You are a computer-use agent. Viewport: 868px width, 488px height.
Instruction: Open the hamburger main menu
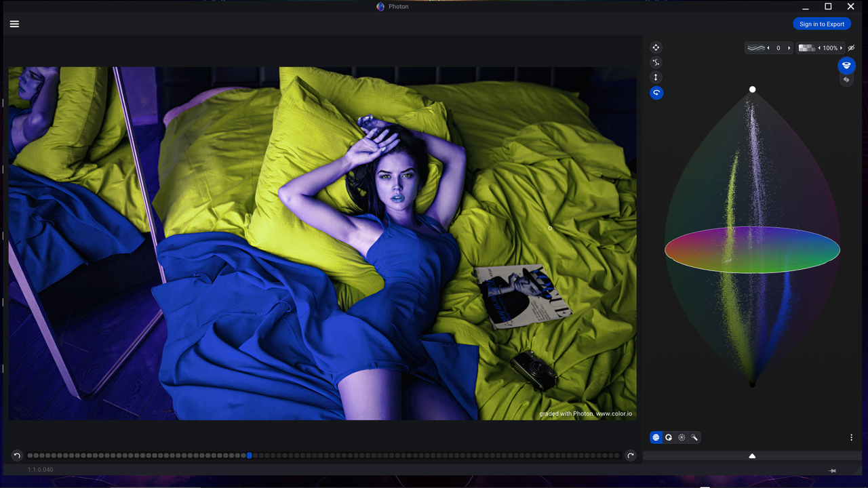click(14, 24)
